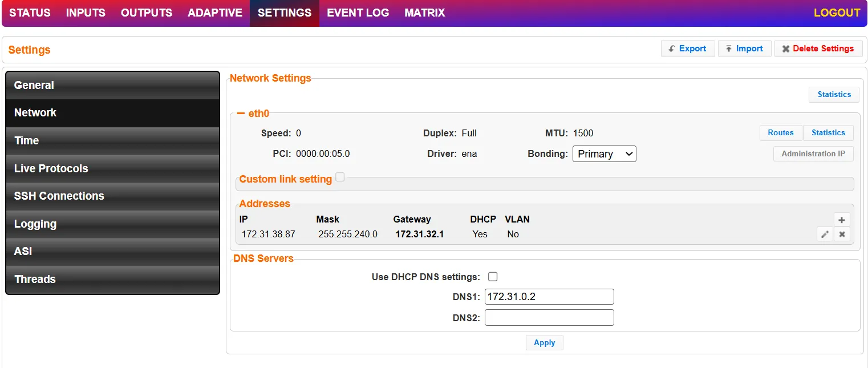Enable the Custom link setting checkbox

340,177
